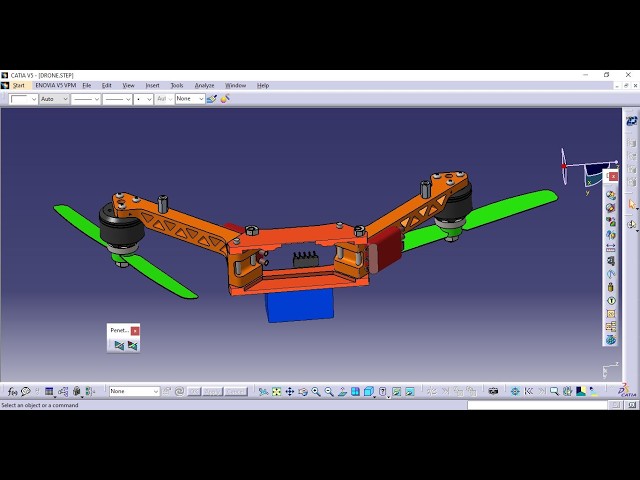Viewport: 640px width, 480px height.
Task: Click the tree structure icon in floating toolbar
Action: click(x=611, y=327)
